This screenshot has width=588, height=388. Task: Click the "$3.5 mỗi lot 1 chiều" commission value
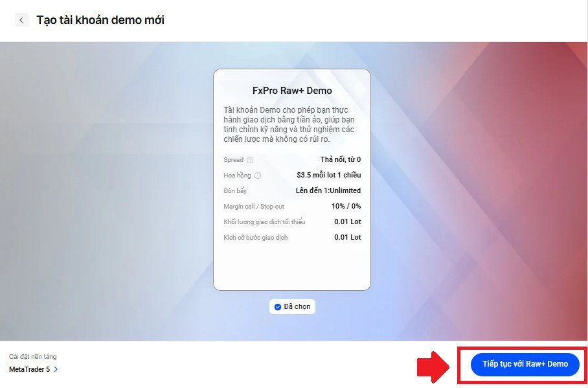(x=328, y=175)
